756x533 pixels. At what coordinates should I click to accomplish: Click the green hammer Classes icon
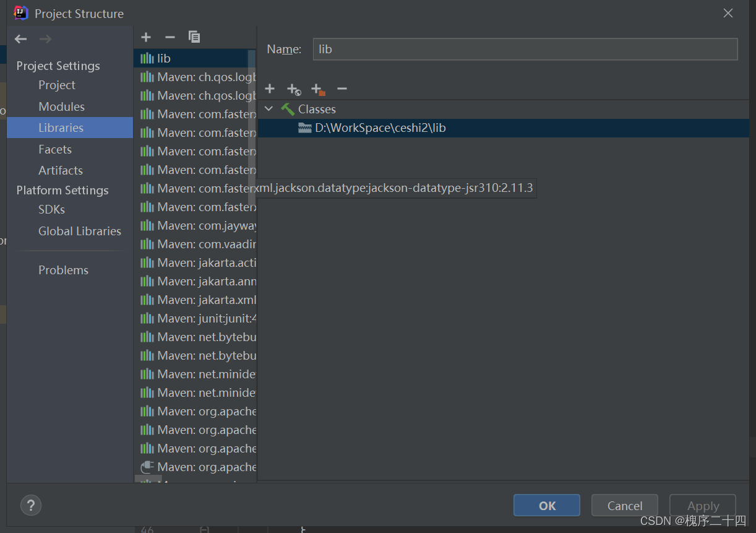click(x=287, y=109)
